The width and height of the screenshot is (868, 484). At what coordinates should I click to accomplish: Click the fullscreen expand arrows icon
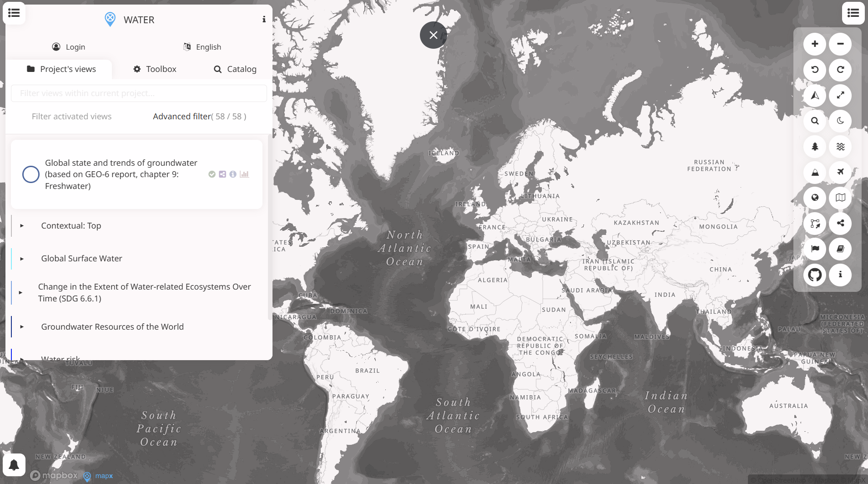pos(840,95)
